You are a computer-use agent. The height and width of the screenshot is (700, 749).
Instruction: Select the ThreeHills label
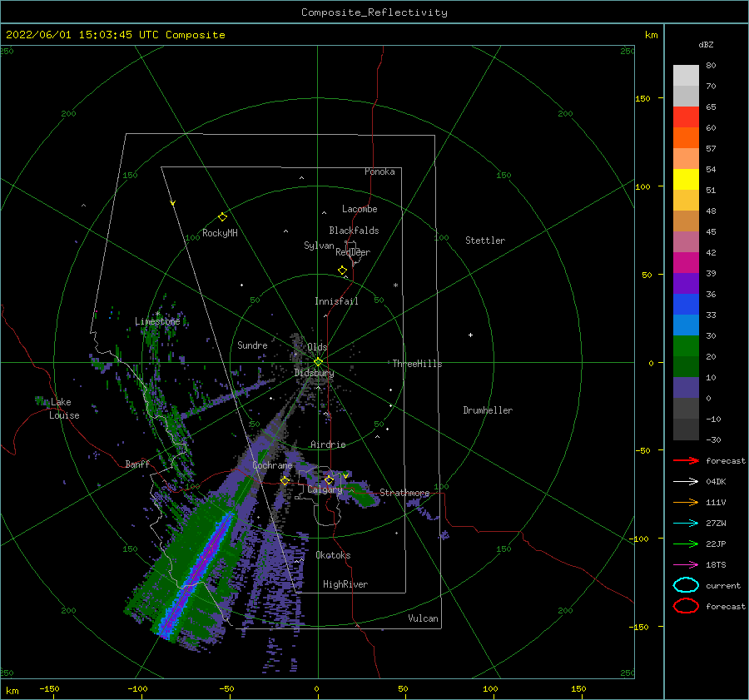click(x=417, y=364)
